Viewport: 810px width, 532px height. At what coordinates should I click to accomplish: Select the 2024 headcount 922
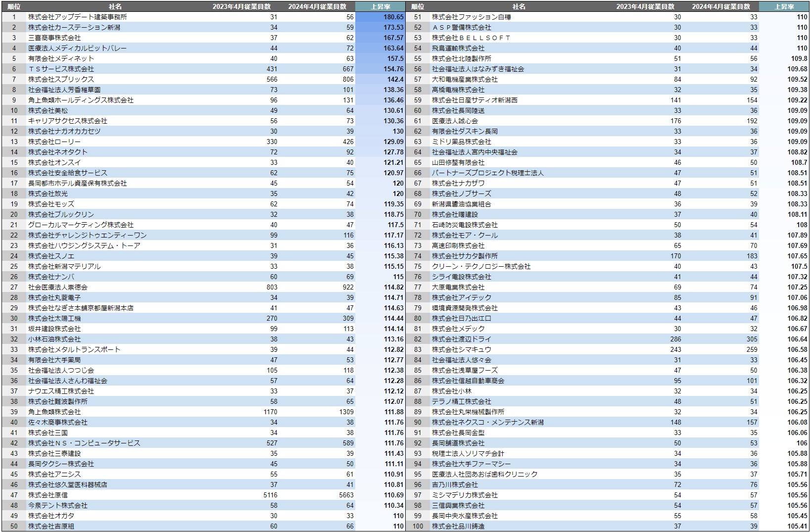tap(348, 287)
